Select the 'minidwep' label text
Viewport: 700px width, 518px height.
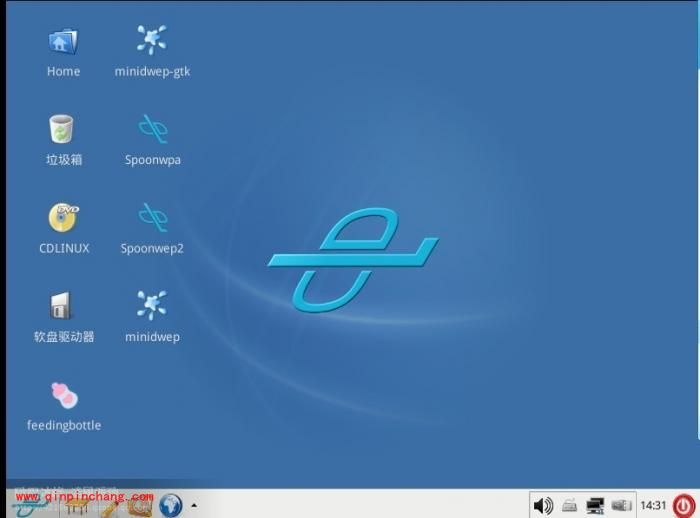[152, 337]
